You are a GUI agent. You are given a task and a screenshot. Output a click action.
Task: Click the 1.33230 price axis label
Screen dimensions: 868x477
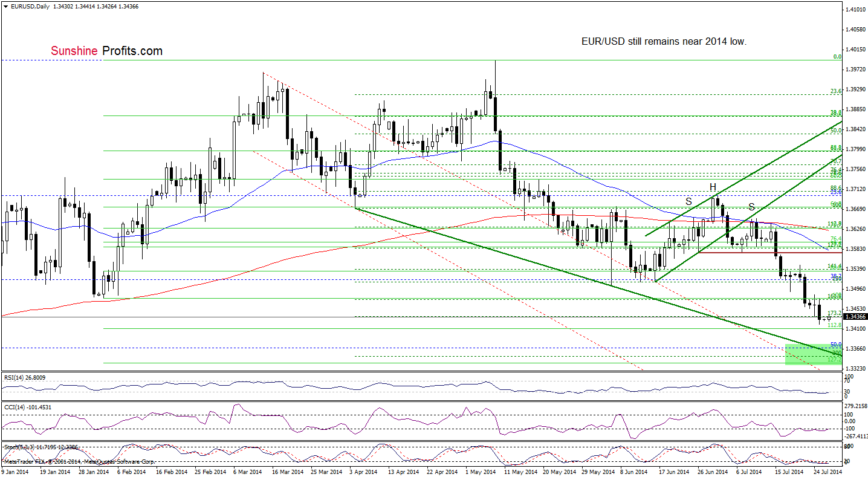(x=856, y=369)
